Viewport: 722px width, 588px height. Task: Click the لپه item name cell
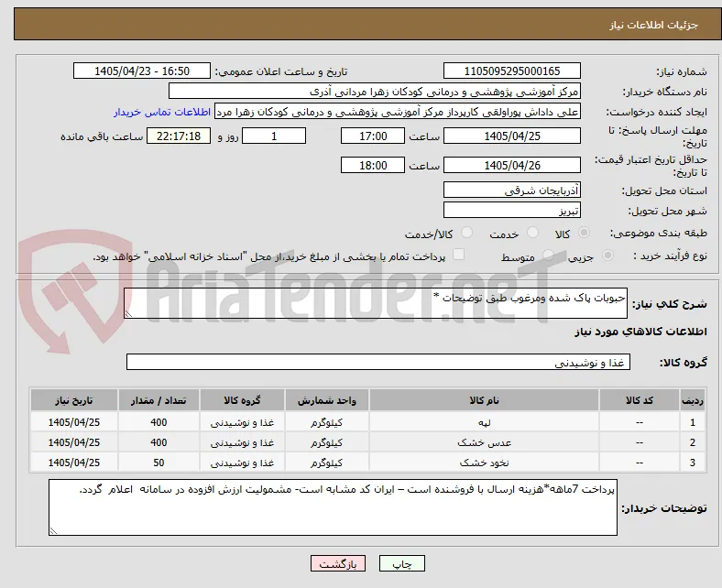(x=484, y=422)
